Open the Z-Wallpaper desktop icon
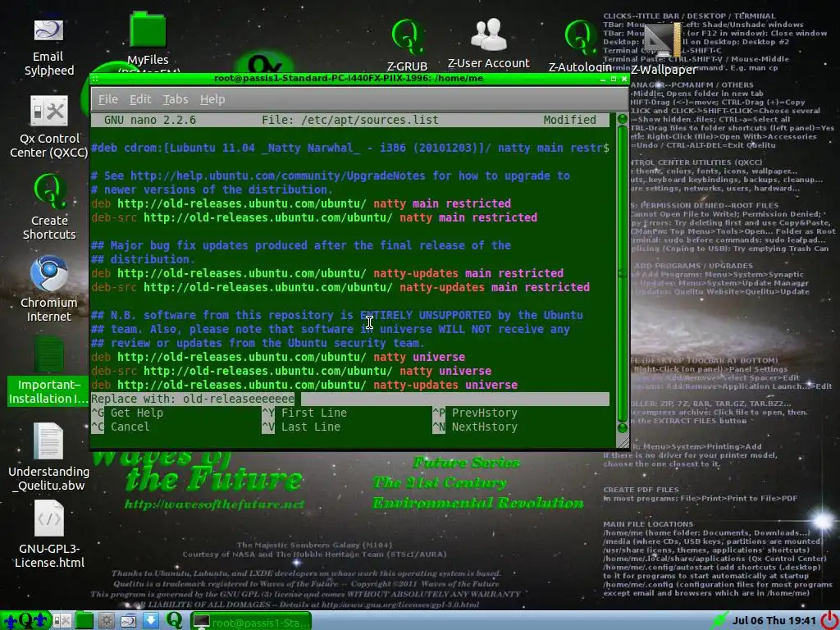 [x=663, y=49]
